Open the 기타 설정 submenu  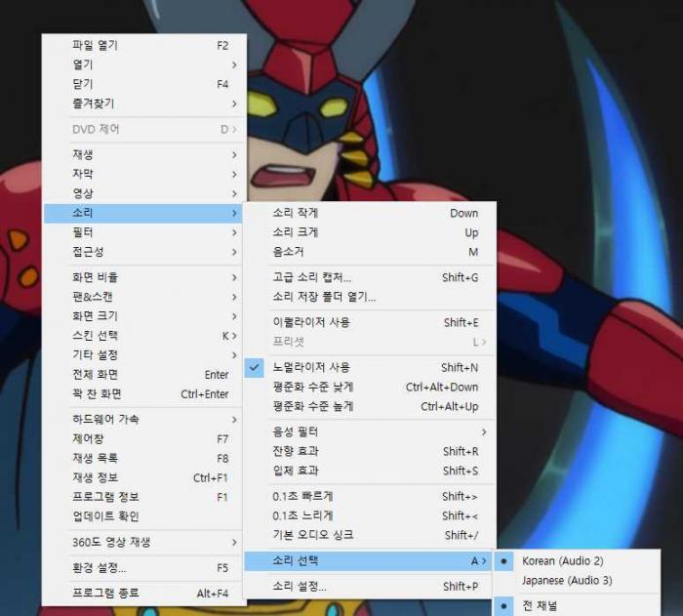(x=143, y=355)
